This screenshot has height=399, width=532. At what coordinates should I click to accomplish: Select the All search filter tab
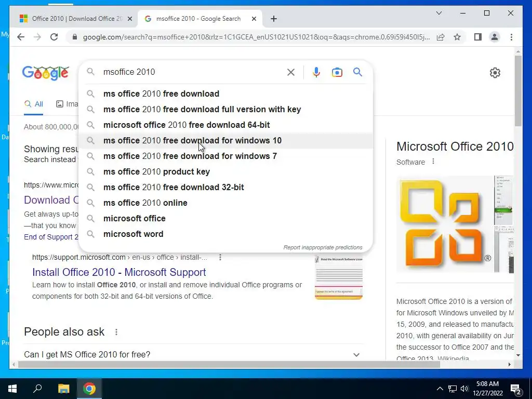(34, 104)
